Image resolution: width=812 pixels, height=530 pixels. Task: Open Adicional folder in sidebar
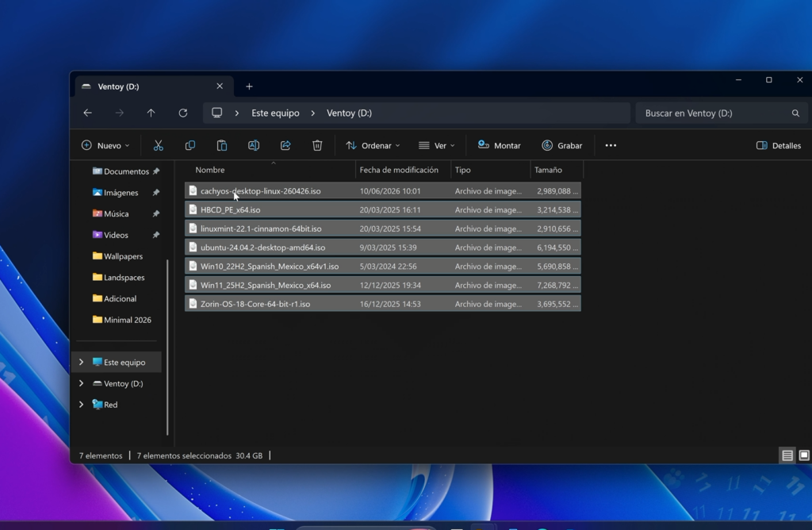(114, 299)
